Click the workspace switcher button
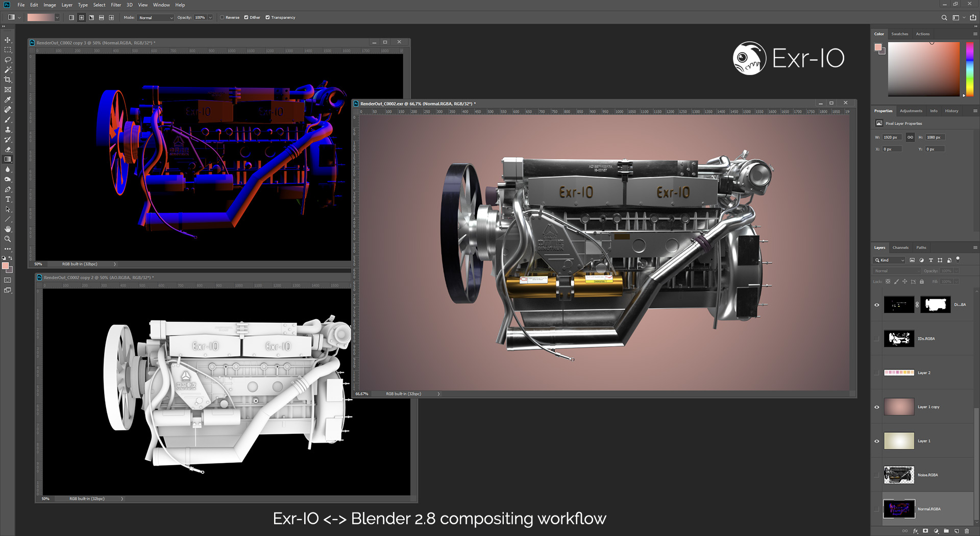 point(956,17)
